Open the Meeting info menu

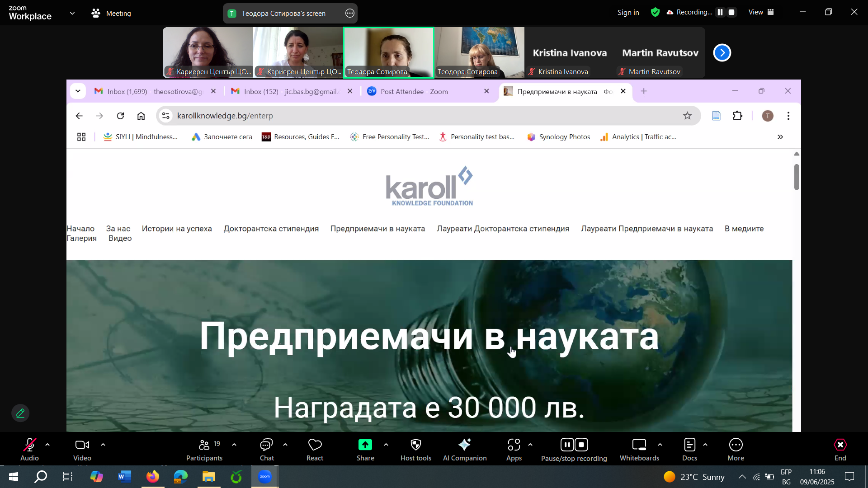(x=111, y=14)
